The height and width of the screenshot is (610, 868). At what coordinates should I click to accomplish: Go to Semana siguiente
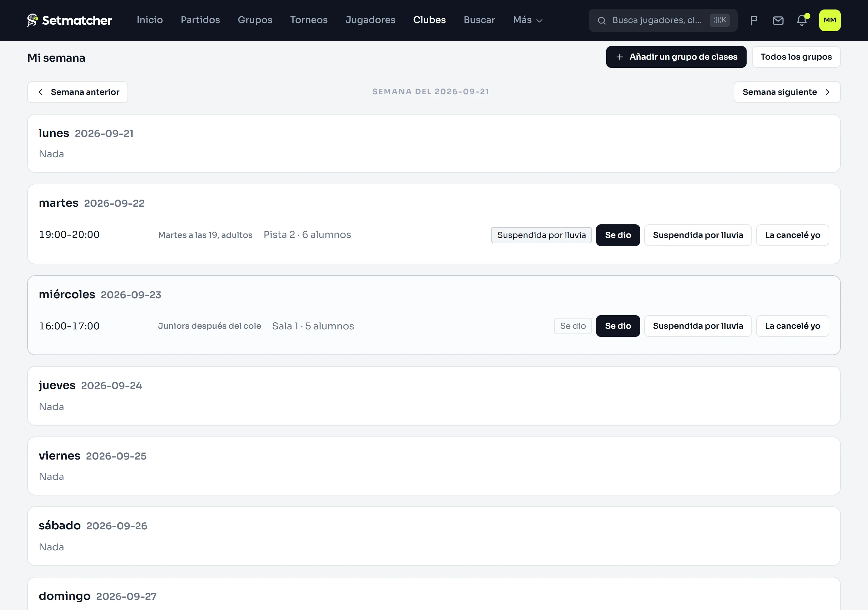pyautogui.click(x=787, y=92)
